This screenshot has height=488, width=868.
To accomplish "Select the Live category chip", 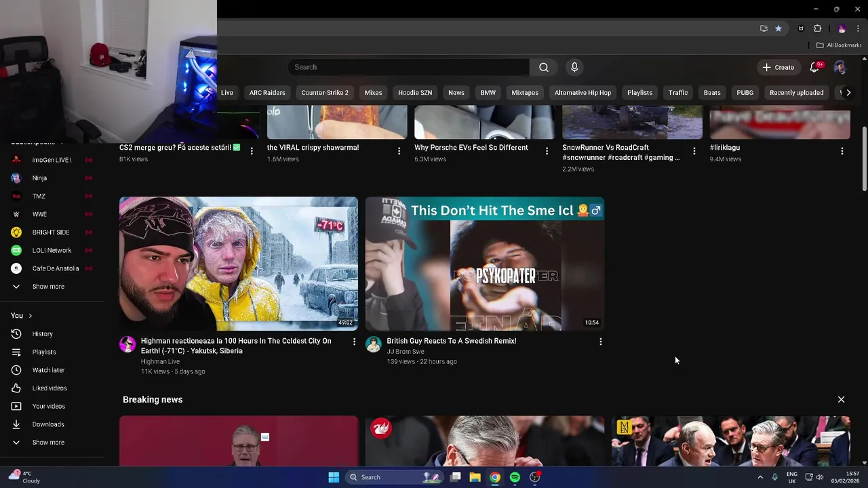I will (x=227, y=93).
